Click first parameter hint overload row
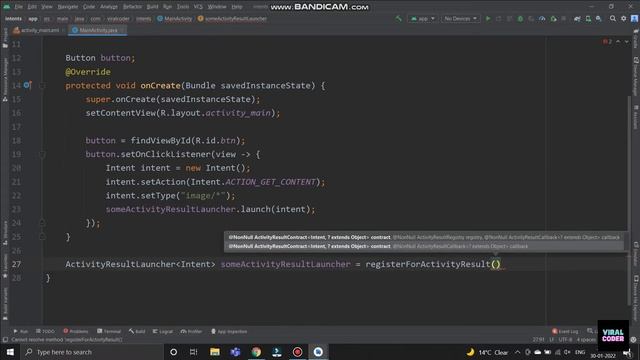The image size is (640, 360). [424, 237]
